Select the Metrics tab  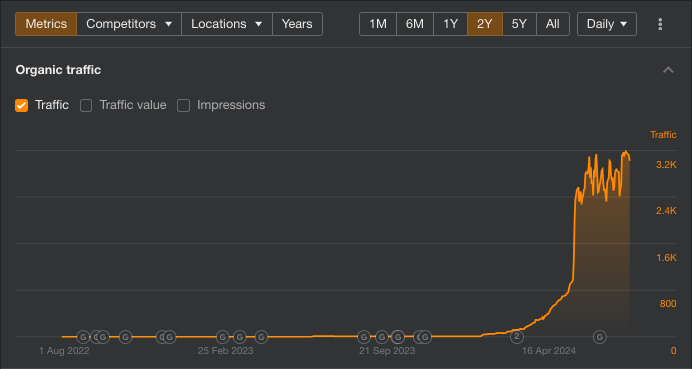pos(46,24)
